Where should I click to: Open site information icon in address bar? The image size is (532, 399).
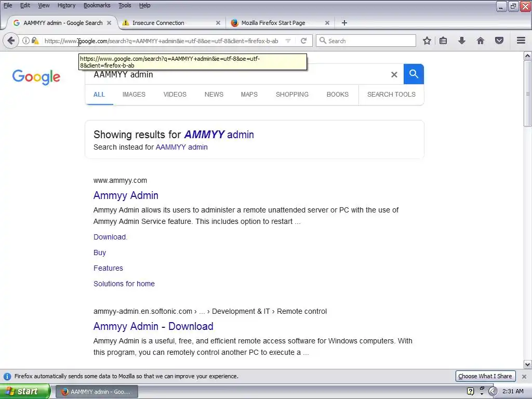pos(26,41)
